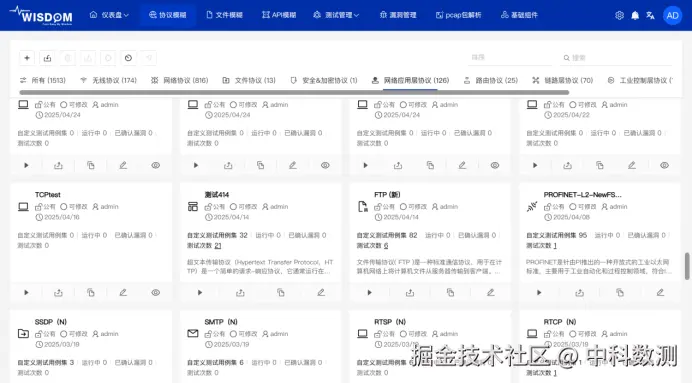Switch to 链路层协议 (70) tab
Viewport: 692px width, 383px height.
(563, 80)
